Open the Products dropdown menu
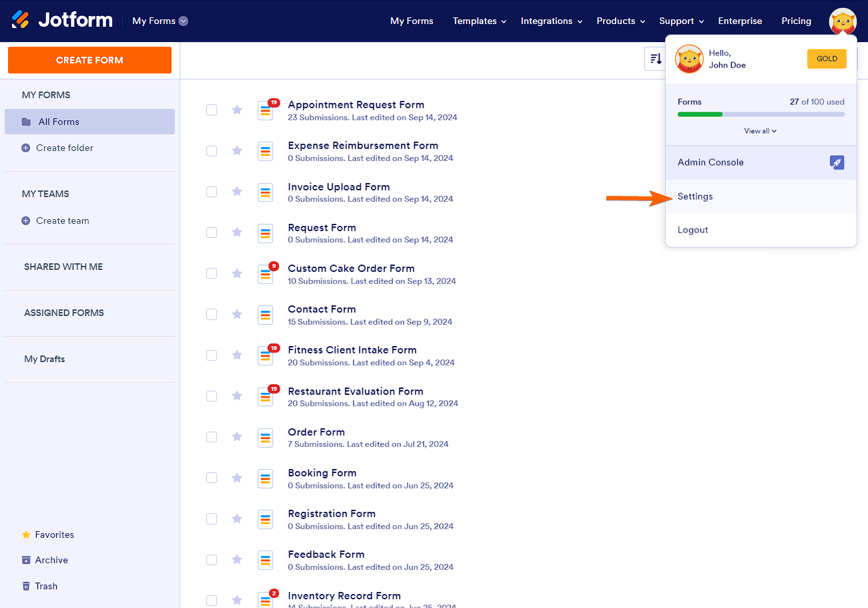 click(621, 21)
